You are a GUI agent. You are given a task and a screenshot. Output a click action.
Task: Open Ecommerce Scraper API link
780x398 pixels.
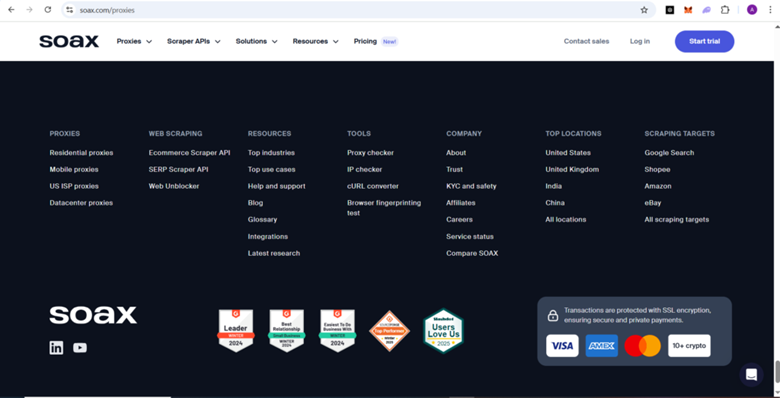point(190,153)
